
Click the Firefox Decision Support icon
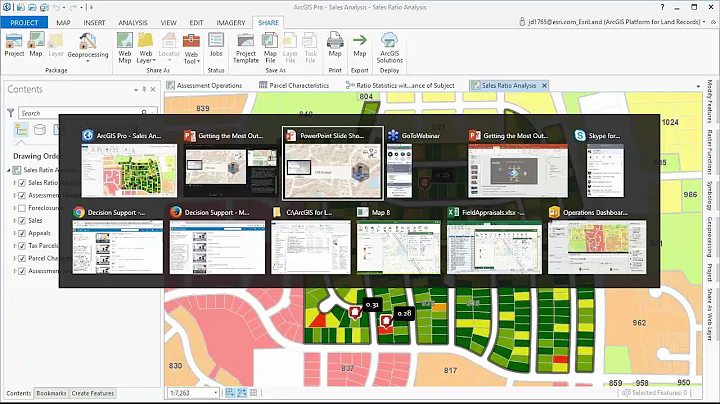tap(175, 212)
